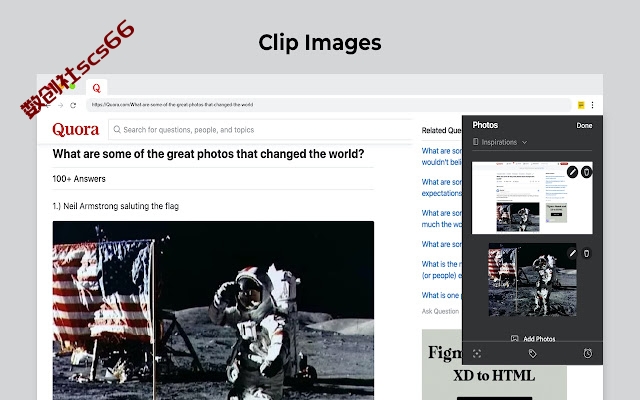The image size is (640, 400).
Task: Click the reminder alarm clock icon
Action: coord(587,353)
